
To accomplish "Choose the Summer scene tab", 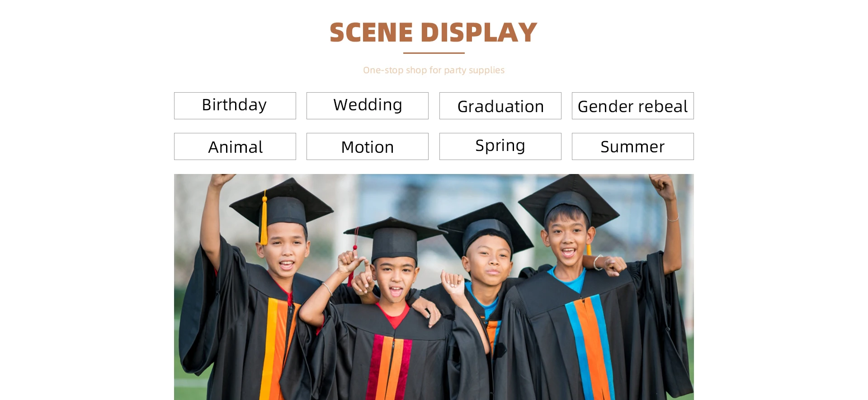I will (633, 146).
